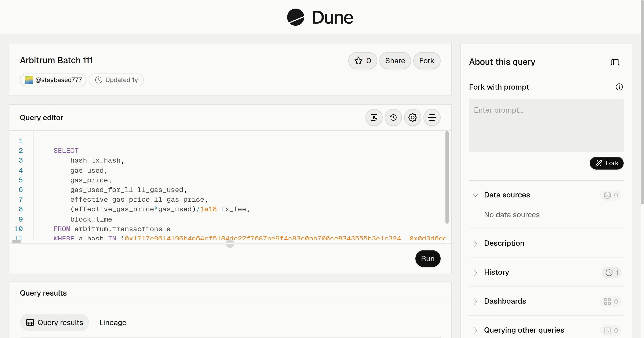Click 'No data sources' text

click(x=512, y=215)
